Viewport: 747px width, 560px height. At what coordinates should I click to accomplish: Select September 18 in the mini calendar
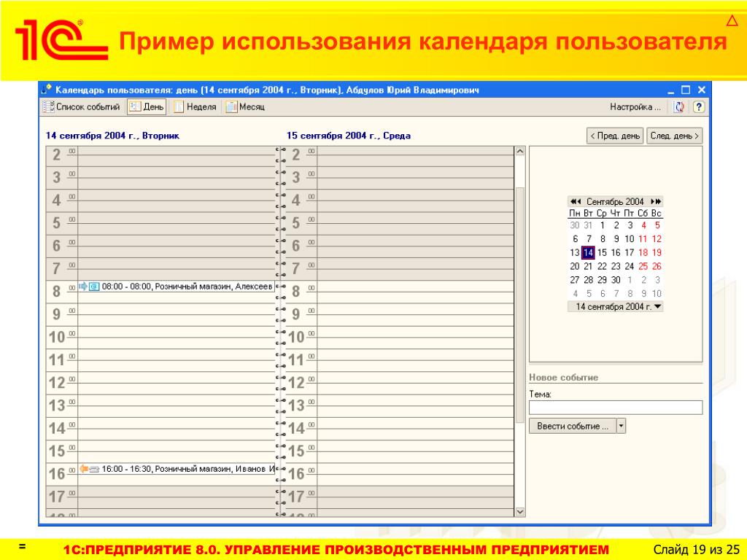pos(643,253)
